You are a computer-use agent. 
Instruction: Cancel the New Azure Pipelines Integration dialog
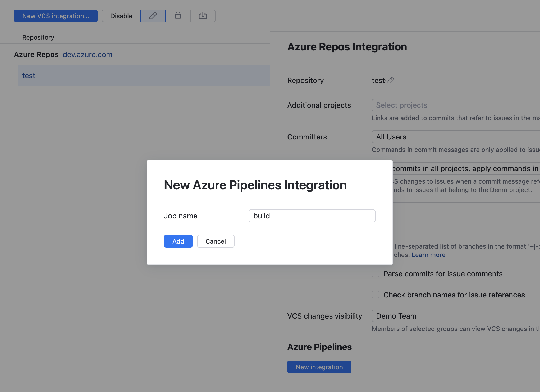click(x=216, y=241)
